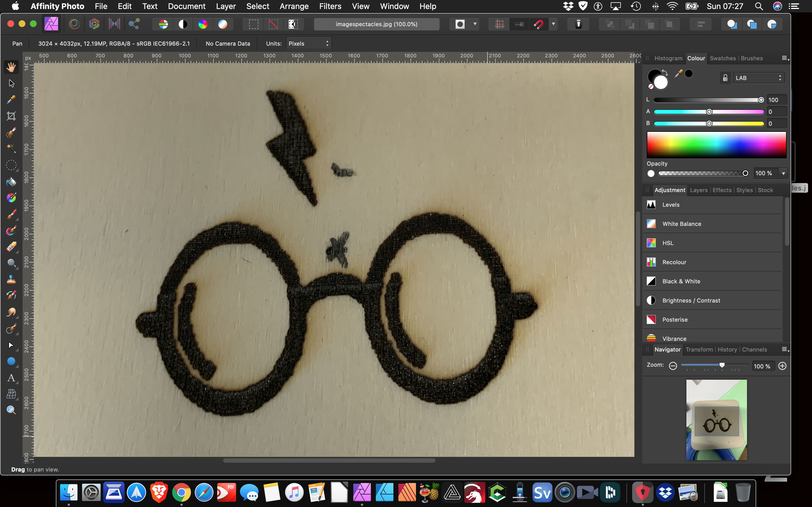This screenshot has height=507, width=812.
Task: Click the colour picker eyedropper icon
Action: pos(678,74)
